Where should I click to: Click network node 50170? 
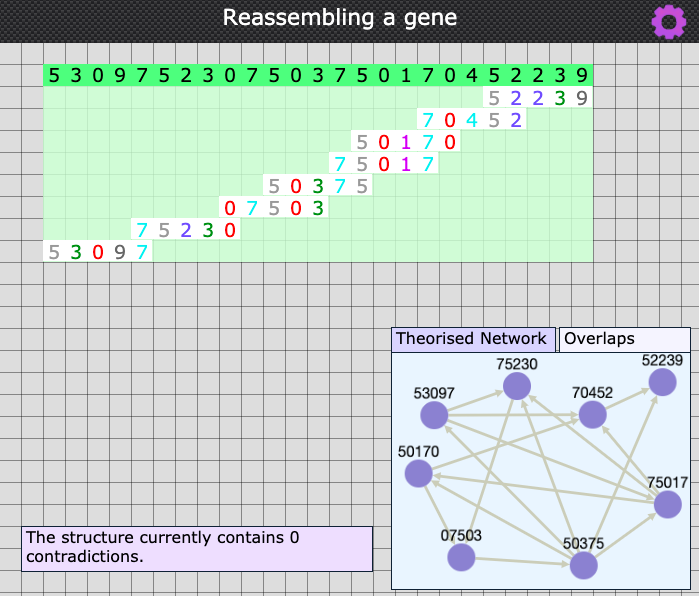click(418, 474)
